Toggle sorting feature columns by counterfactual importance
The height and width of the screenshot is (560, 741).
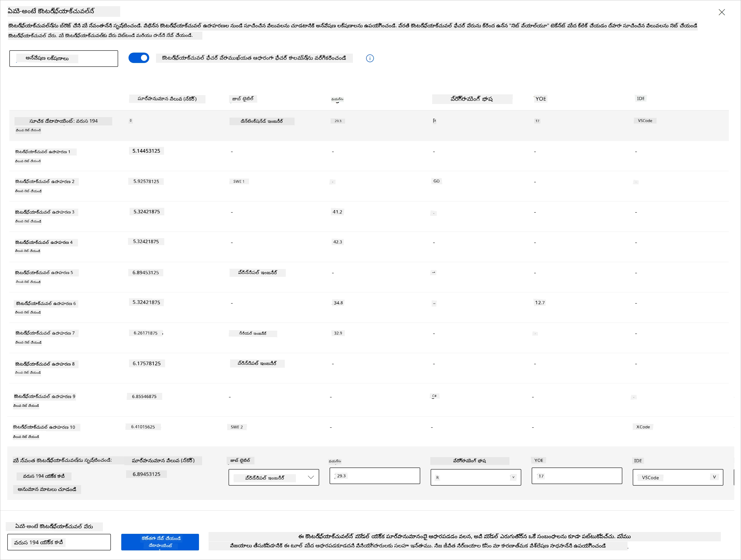tap(138, 58)
